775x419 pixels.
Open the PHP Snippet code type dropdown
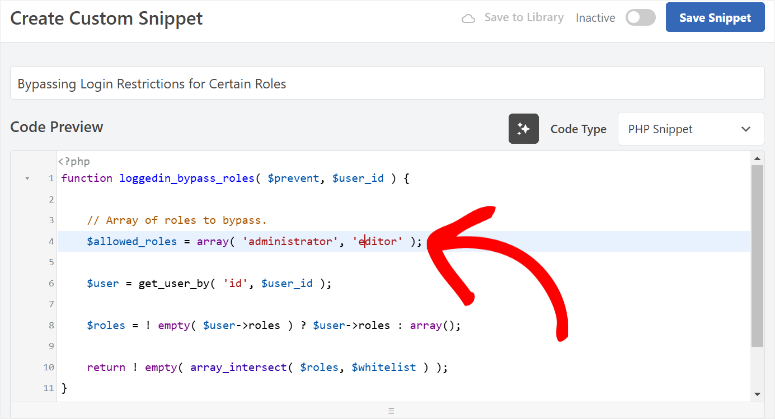click(690, 129)
